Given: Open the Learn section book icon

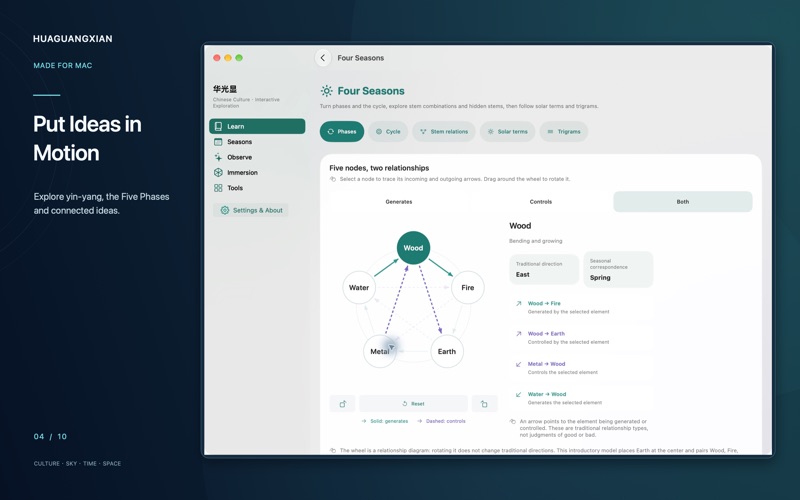Looking at the screenshot, I should [218, 127].
